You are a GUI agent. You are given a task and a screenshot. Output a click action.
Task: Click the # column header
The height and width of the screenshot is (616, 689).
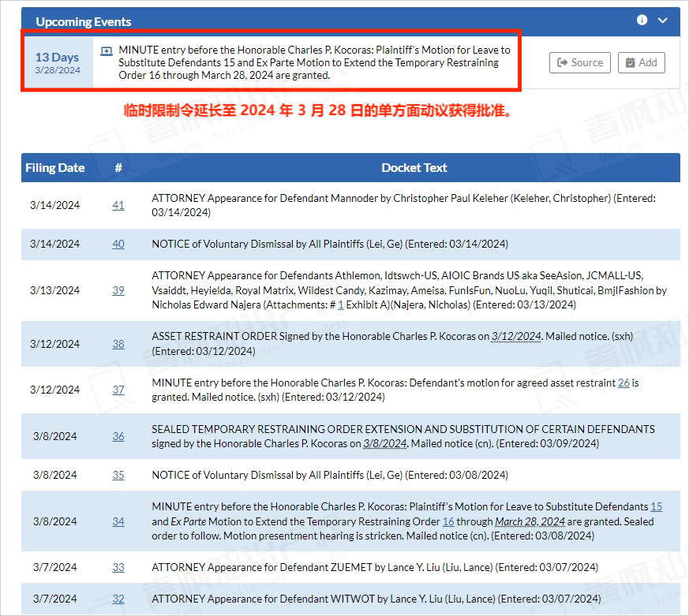click(x=118, y=168)
